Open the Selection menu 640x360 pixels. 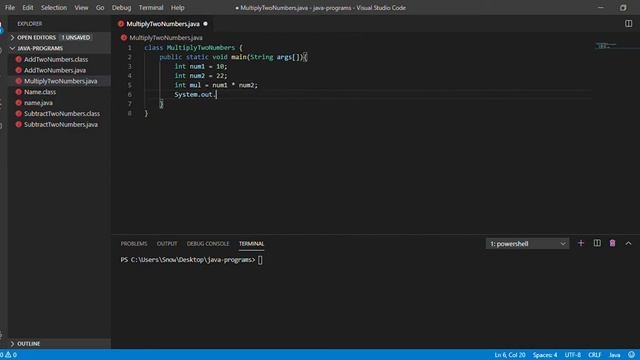pos(53,7)
